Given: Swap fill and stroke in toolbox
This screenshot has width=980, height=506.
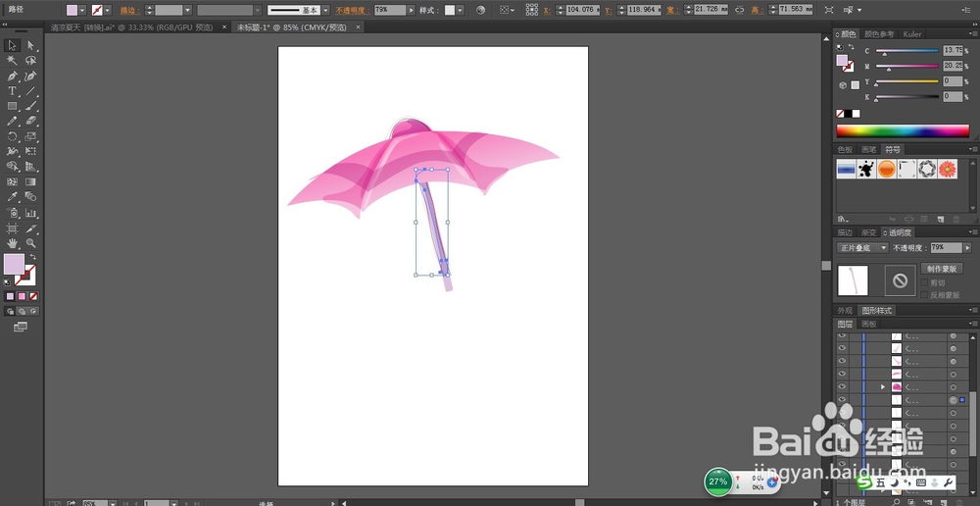Looking at the screenshot, I should click(33, 257).
